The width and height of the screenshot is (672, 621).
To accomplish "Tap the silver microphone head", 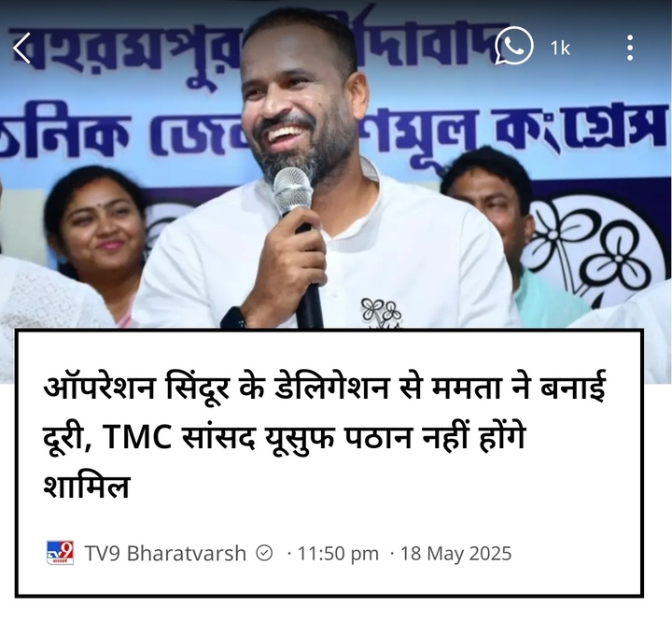I will click(292, 190).
